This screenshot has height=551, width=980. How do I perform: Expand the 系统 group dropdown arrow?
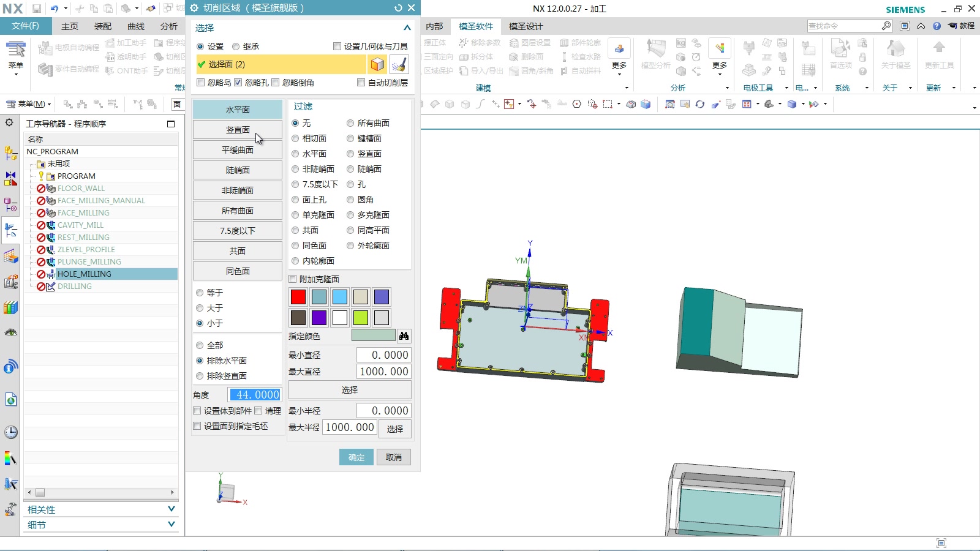(x=867, y=88)
